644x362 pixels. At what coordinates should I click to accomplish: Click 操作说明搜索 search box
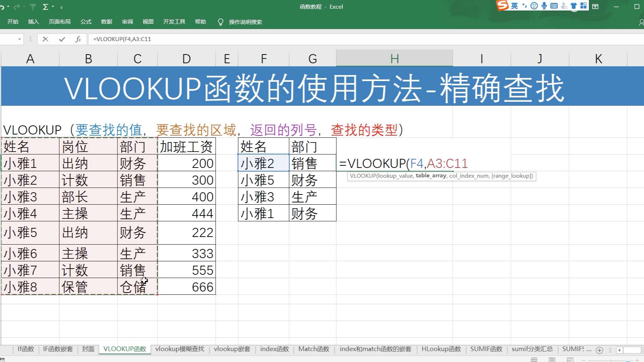[x=245, y=22]
